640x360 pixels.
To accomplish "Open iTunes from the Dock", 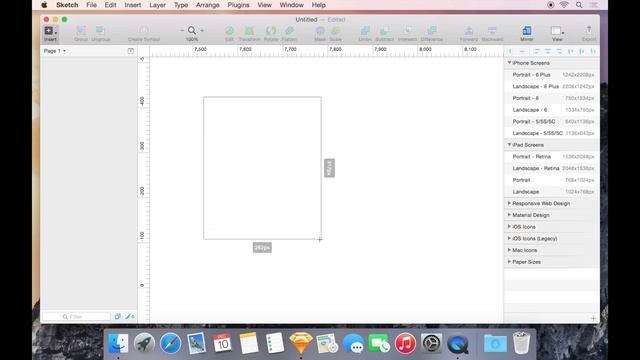I will [x=405, y=343].
